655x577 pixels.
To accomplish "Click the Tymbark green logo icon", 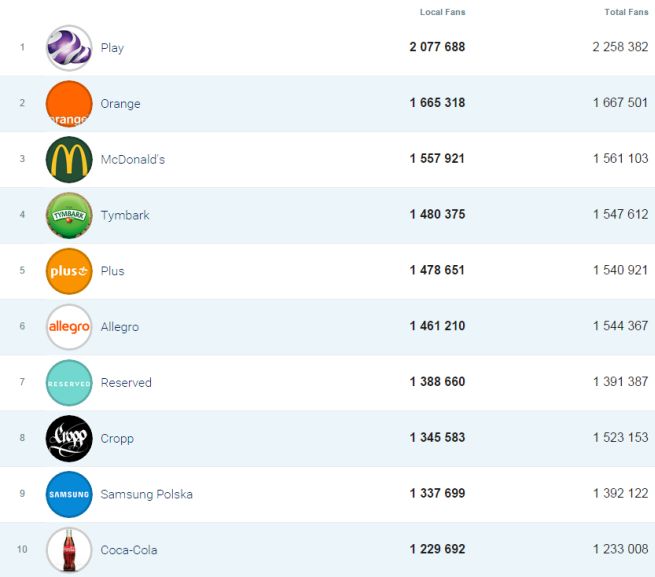I will pyautogui.click(x=69, y=215).
